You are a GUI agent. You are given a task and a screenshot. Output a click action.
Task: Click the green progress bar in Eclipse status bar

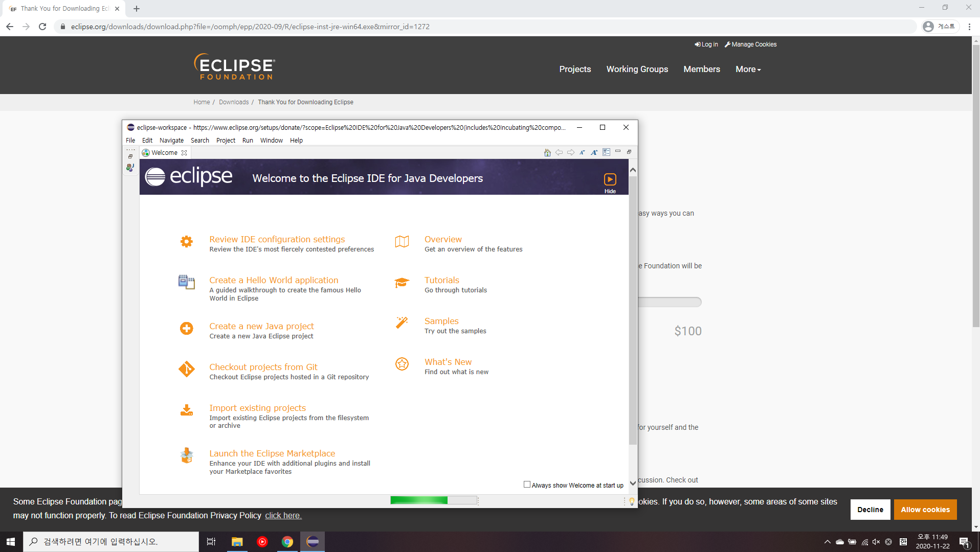[434, 500]
